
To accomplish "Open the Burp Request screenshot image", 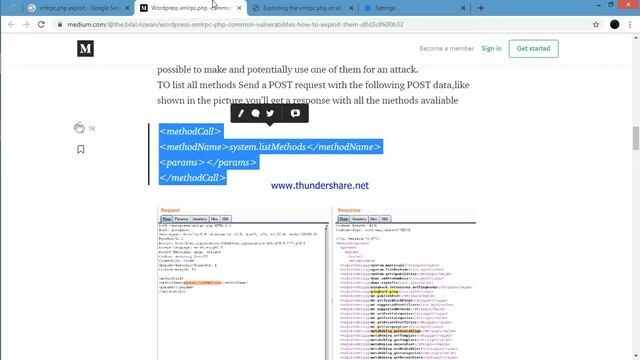I will pyautogui.click(x=243, y=284).
